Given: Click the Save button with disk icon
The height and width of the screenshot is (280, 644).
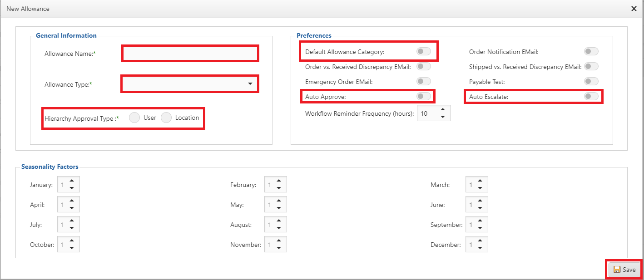Looking at the screenshot, I should pyautogui.click(x=624, y=270).
